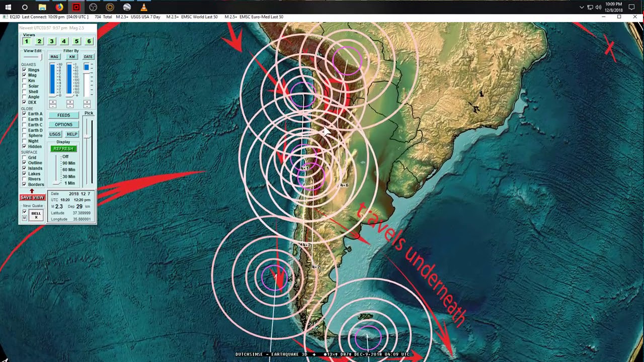Select the red square EQ3D taskbar icon
Screen dimensions: 644x362
[76, 7]
